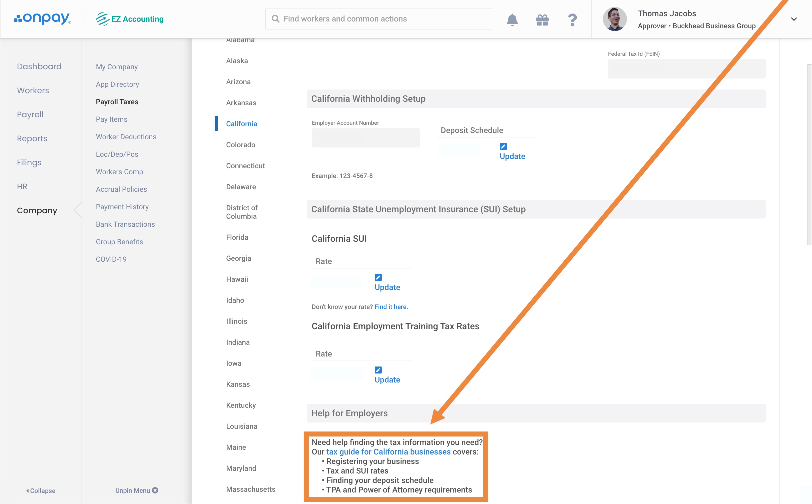Expand the user account dropdown chevron
Viewport: 812px width, 504px height.
(794, 19)
